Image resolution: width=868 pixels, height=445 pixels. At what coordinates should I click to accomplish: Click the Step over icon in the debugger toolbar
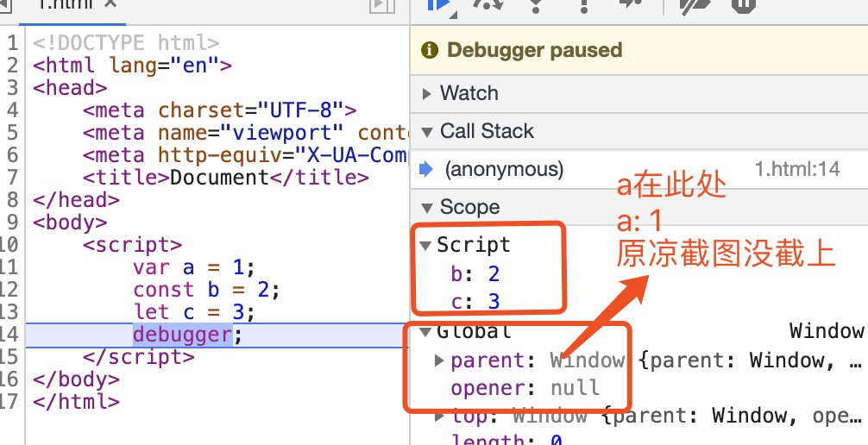487,5
